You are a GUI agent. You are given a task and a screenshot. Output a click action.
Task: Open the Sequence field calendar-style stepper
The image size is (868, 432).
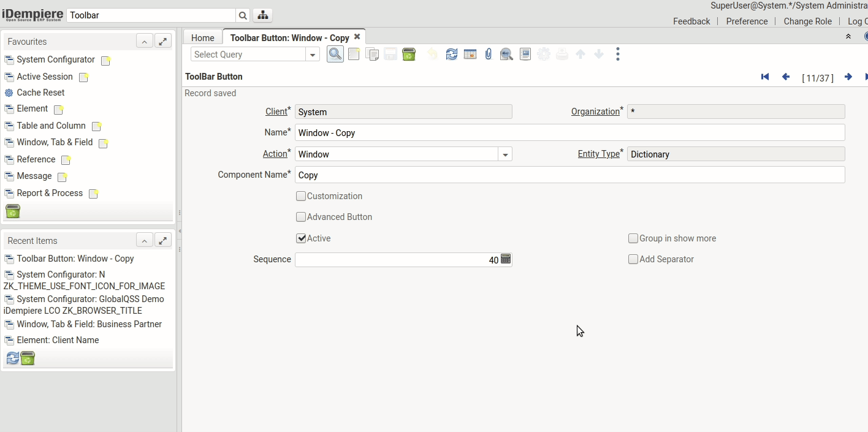tap(506, 259)
